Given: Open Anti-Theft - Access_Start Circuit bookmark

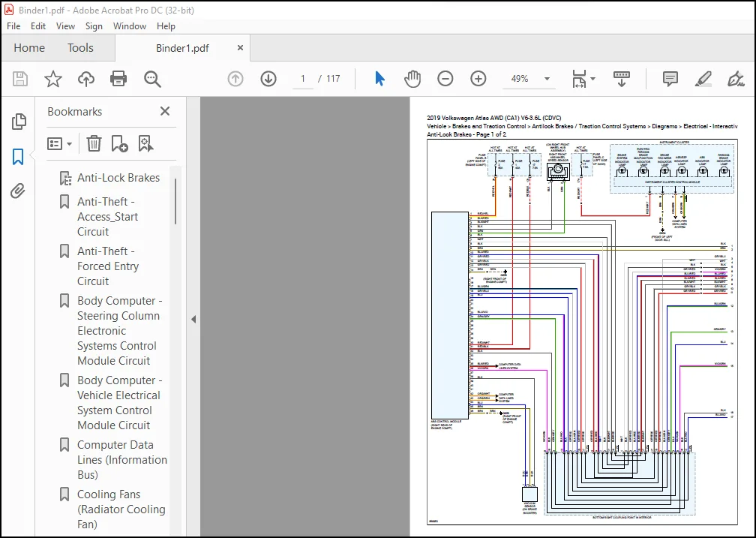Looking at the screenshot, I should pos(107,217).
